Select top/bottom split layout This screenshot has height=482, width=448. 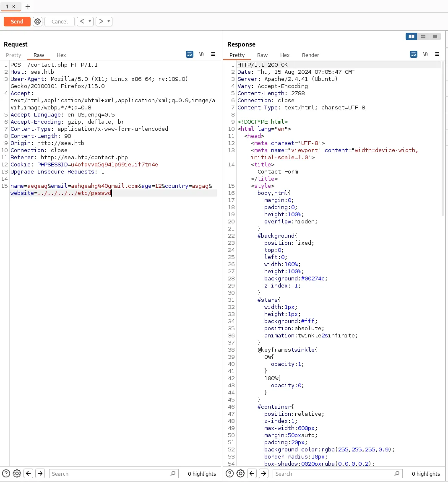click(x=423, y=36)
